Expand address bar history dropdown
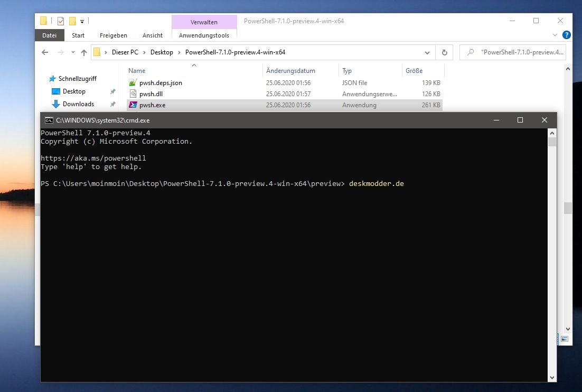The width and height of the screenshot is (582, 392). (427, 53)
